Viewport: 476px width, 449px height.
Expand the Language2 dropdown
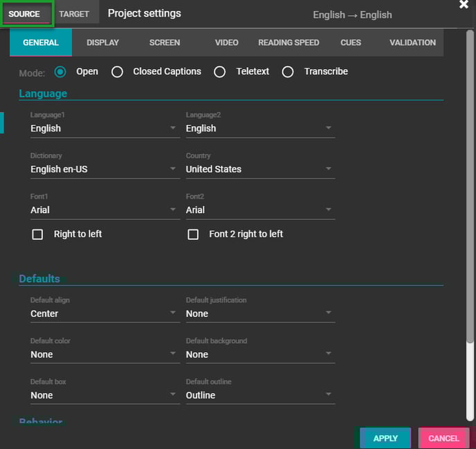(x=260, y=129)
